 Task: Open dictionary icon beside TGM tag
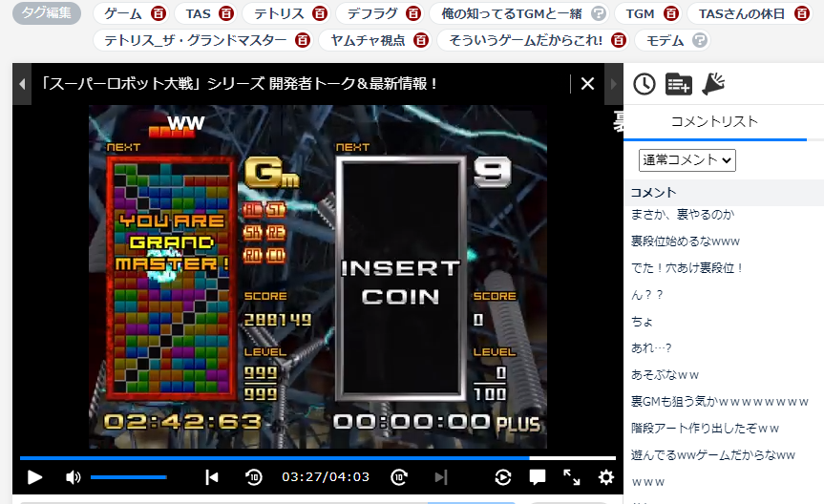(671, 13)
